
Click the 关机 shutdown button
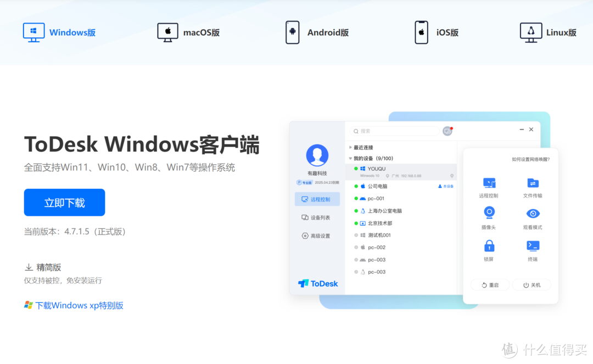coord(532,285)
